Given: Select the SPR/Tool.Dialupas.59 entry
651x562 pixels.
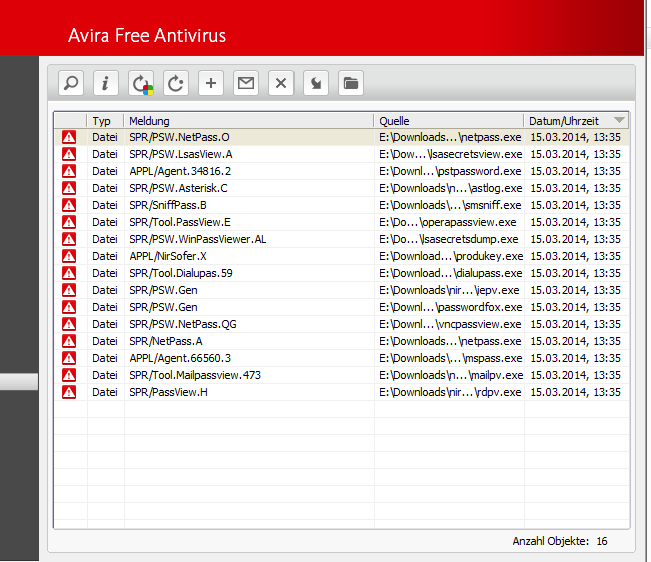Looking at the screenshot, I should (342, 274).
